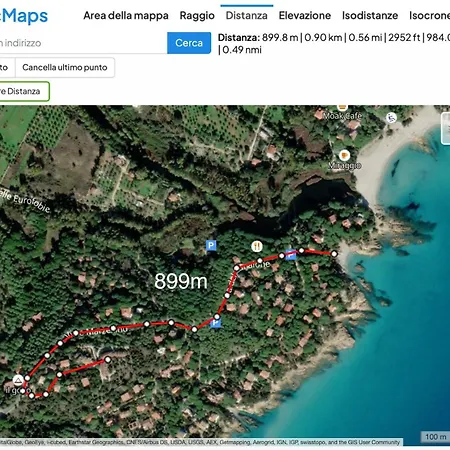The image size is (450, 450).
Task: Click the blue parking icon on the route near the coast
Action: pos(291,255)
